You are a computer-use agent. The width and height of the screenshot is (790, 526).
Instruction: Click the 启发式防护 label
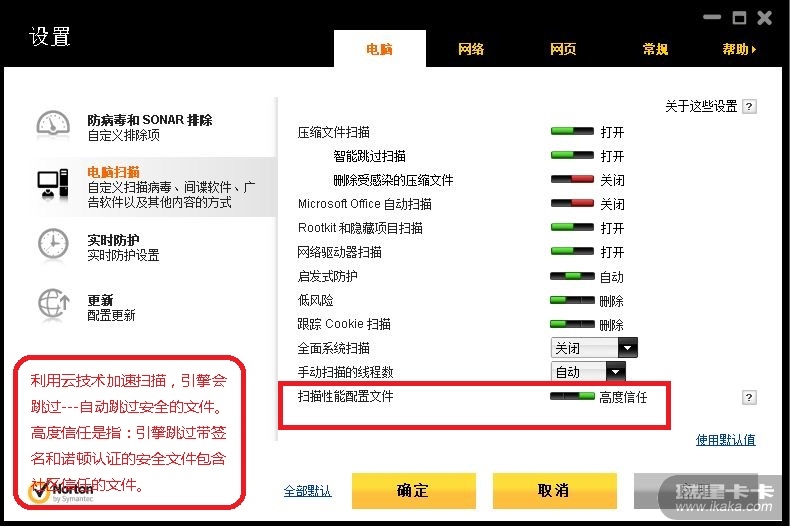click(327, 277)
